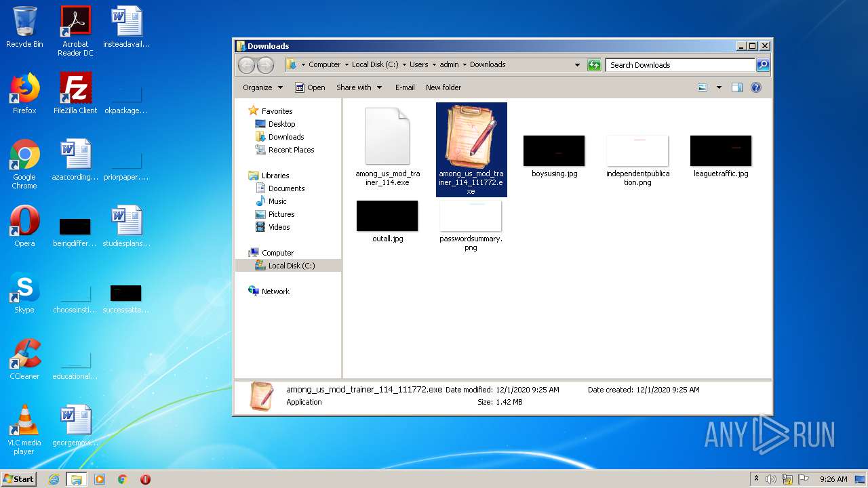Open Internet Explorer from the taskbar
868x488 pixels.
pos(54,479)
